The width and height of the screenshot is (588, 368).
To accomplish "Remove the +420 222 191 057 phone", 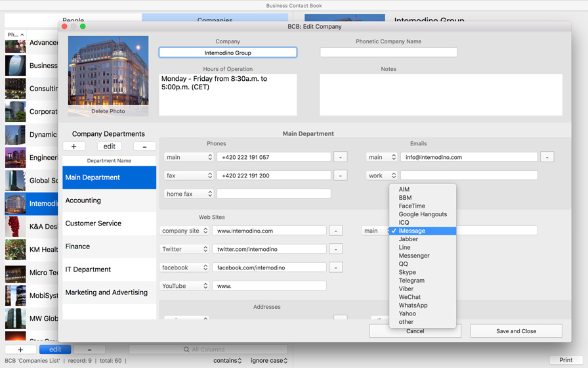I will point(340,157).
